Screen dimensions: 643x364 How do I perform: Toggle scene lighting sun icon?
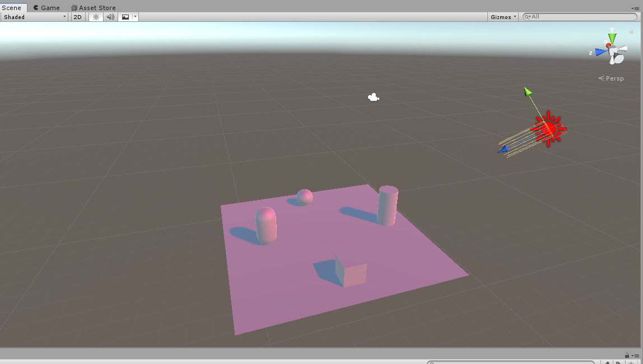[96, 17]
